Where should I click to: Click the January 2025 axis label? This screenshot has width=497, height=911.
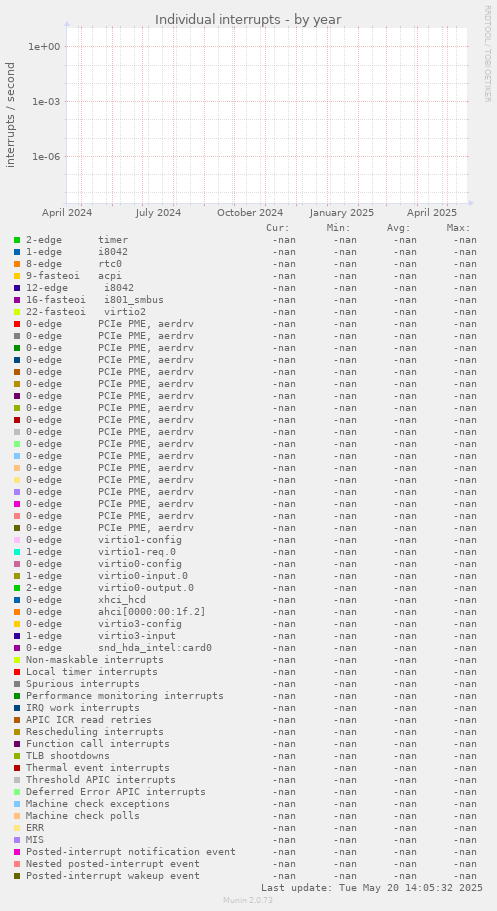tap(342, 213)
